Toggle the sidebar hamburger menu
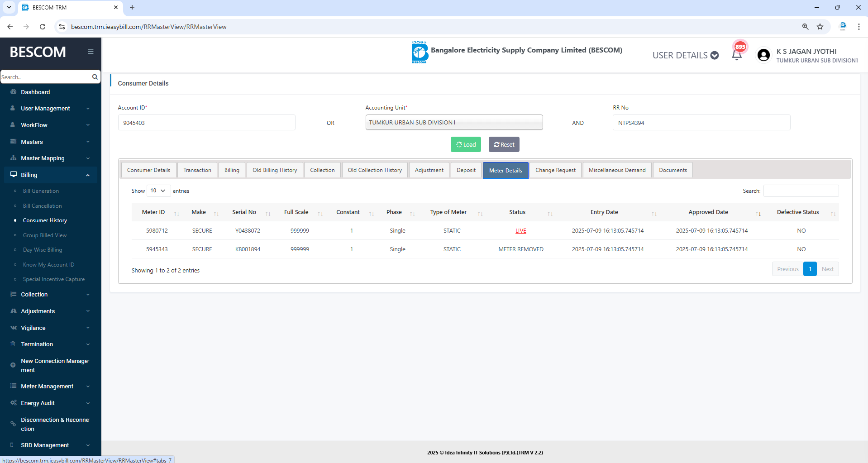 [x=91, y=52]
